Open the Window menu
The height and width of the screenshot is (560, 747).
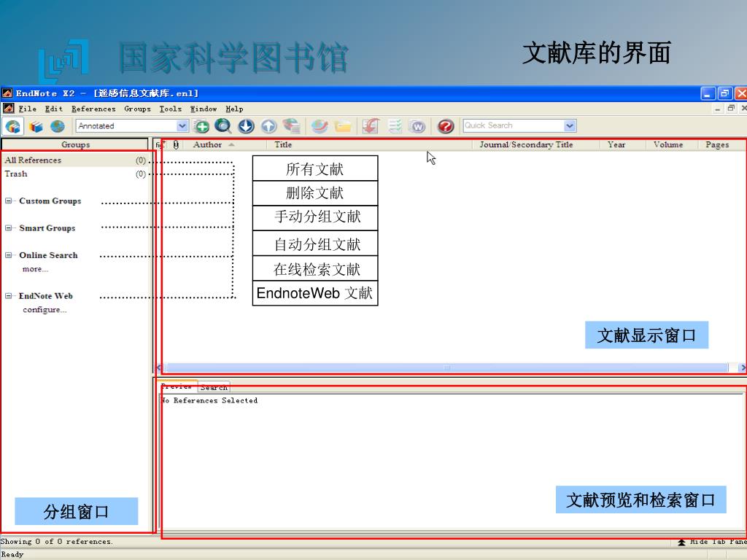(x=204, y=109)
